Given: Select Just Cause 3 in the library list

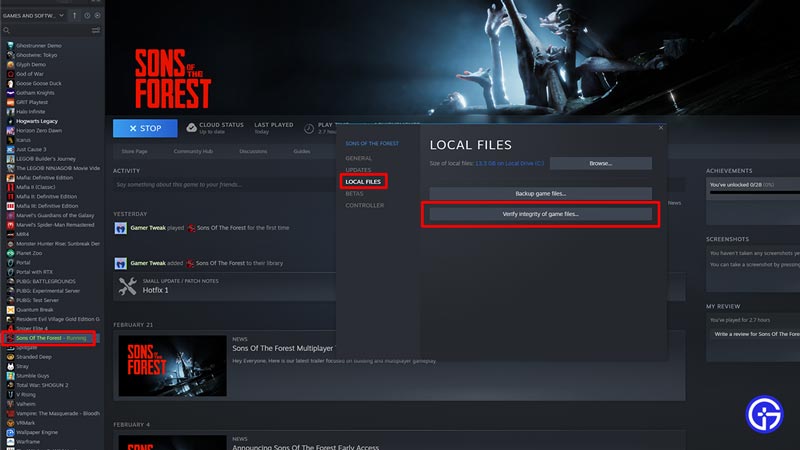Looking at the screenshot, I should click(x=31, y=149).
